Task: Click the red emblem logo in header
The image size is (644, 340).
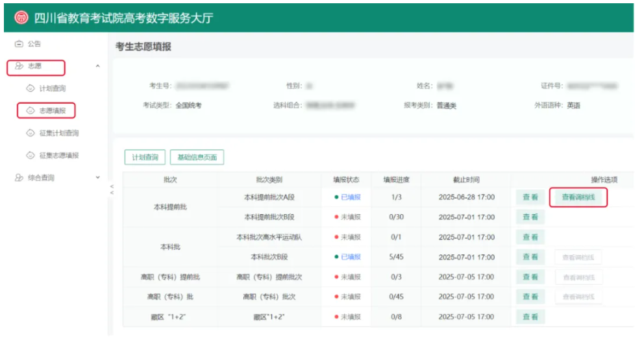Action: coord(21,18)
